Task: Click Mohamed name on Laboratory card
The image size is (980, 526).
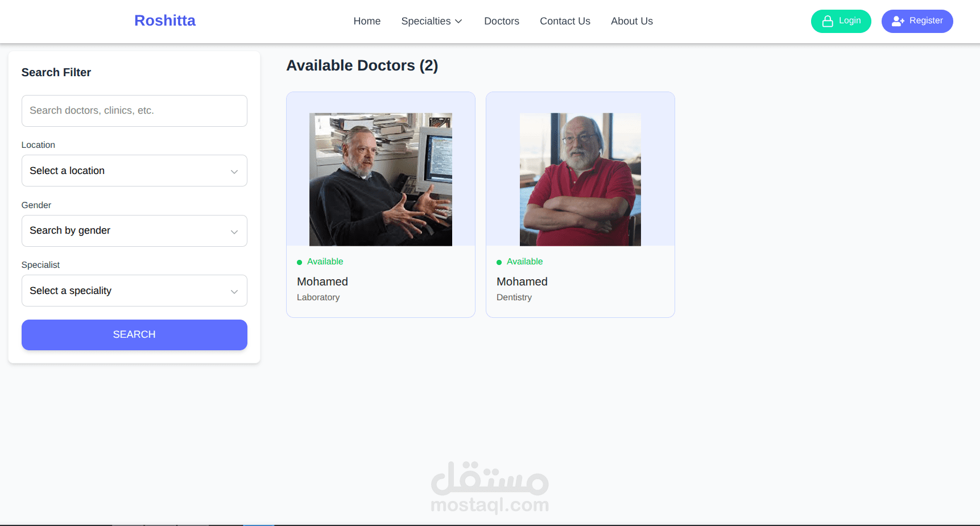Action: (322, 281)
